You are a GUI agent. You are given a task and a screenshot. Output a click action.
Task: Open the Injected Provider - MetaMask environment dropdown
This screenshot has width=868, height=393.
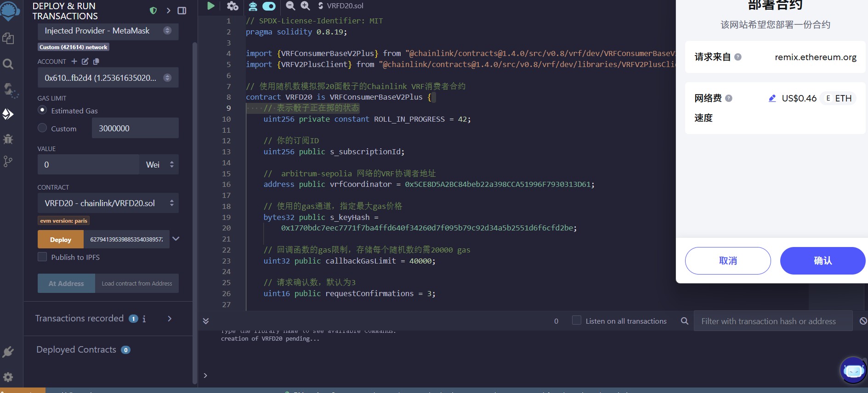pyautogui.click(x=108, y=31)
